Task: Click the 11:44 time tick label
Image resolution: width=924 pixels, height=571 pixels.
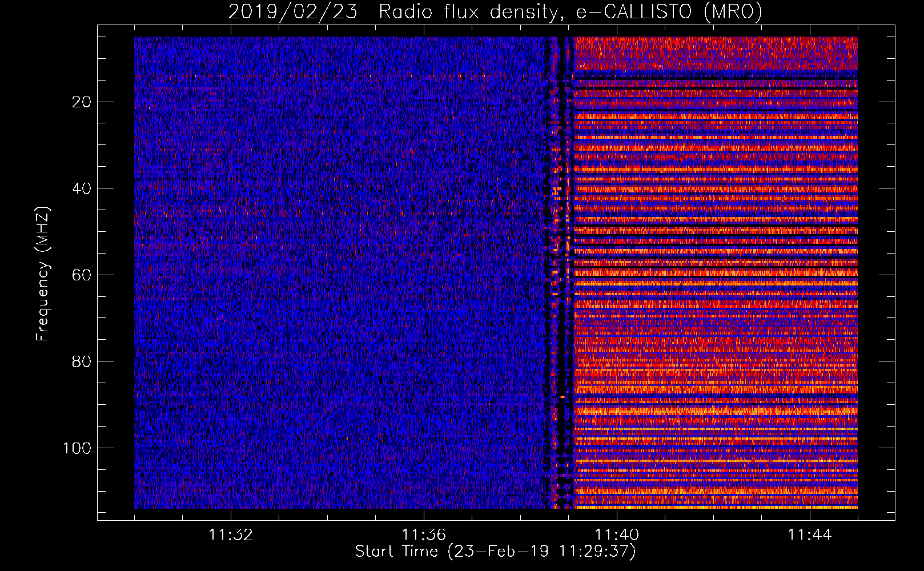Action: pos(810,535)
